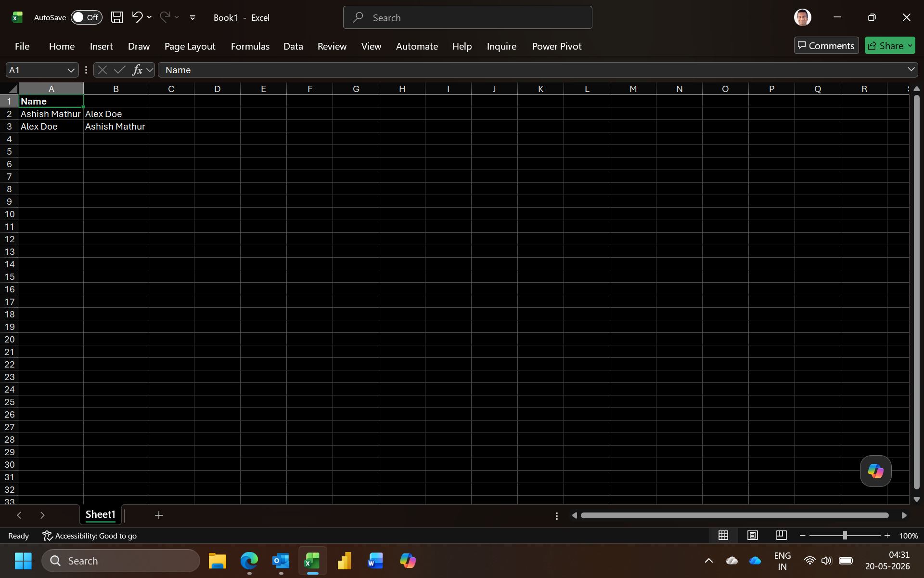Click Accessibility: Good to go status
Viewport: 924px width, 578px height.
[90, 536]
